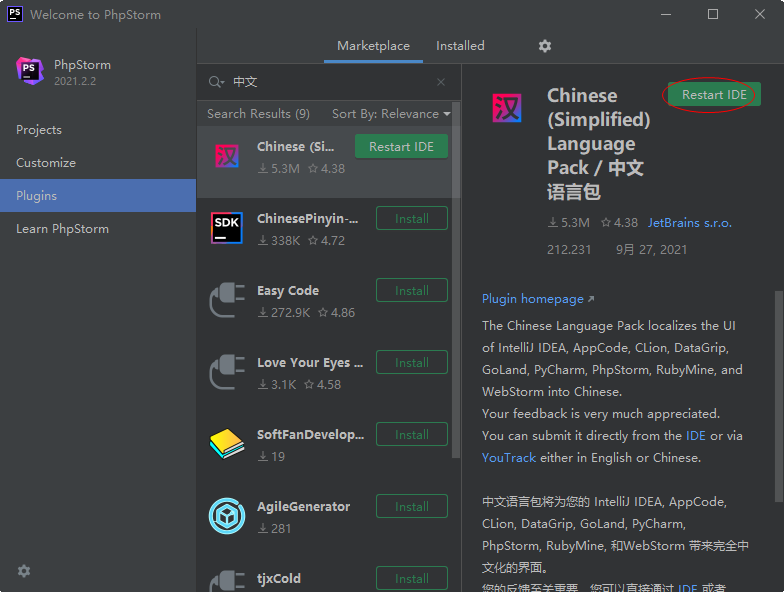Install the AgileGenerator plugin
Screen dimensions: 784x592
412,506
